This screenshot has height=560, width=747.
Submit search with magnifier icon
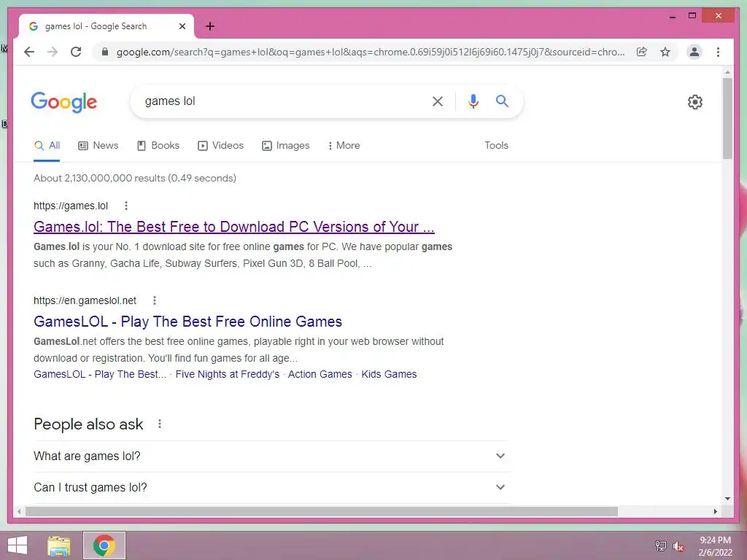[502, 101]
